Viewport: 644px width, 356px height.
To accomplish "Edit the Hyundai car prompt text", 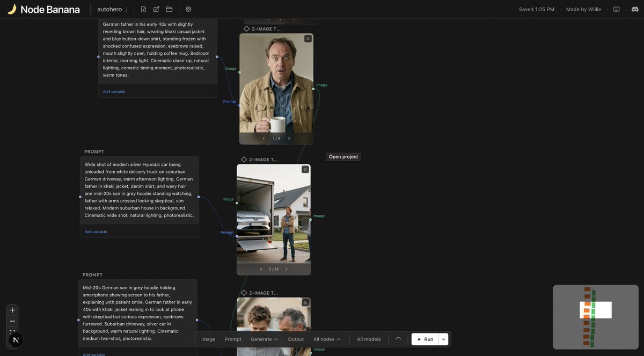I will tap(139, 190).
